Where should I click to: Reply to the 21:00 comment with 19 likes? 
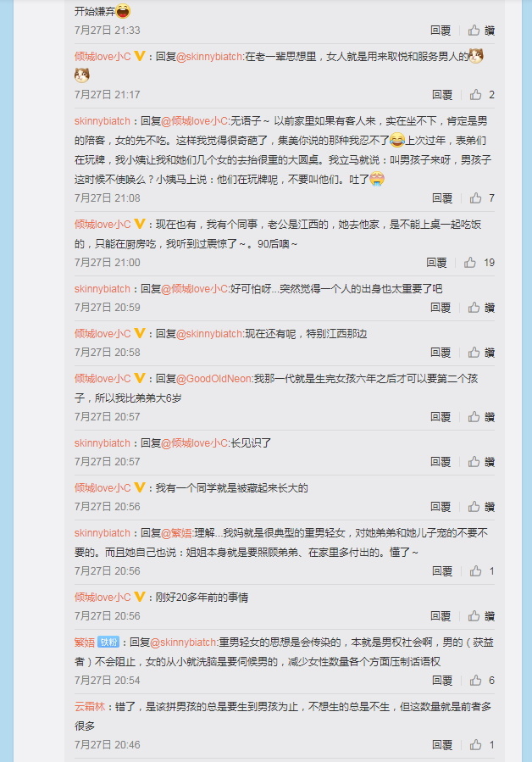(436, 263)
